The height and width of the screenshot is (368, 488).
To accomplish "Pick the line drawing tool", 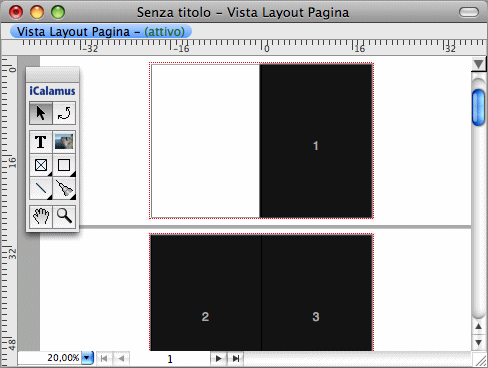I will [x=41, y=188].
